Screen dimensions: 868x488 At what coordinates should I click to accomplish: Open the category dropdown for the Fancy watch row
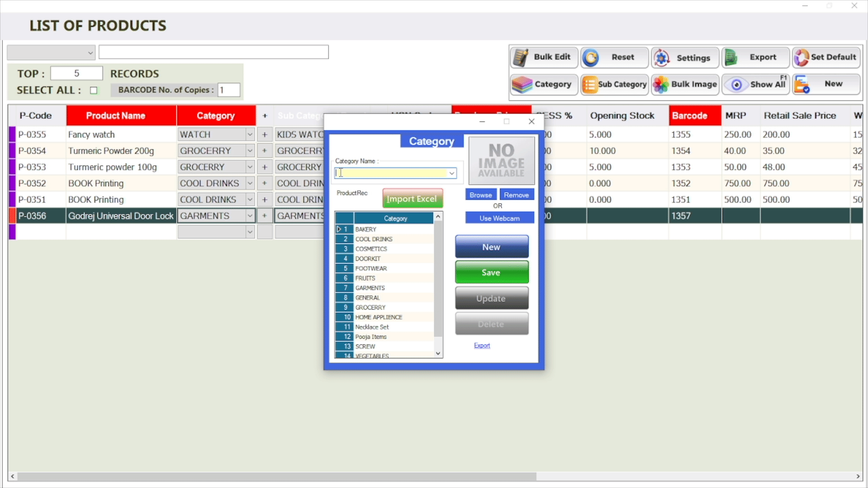click(x=250, y=135)
